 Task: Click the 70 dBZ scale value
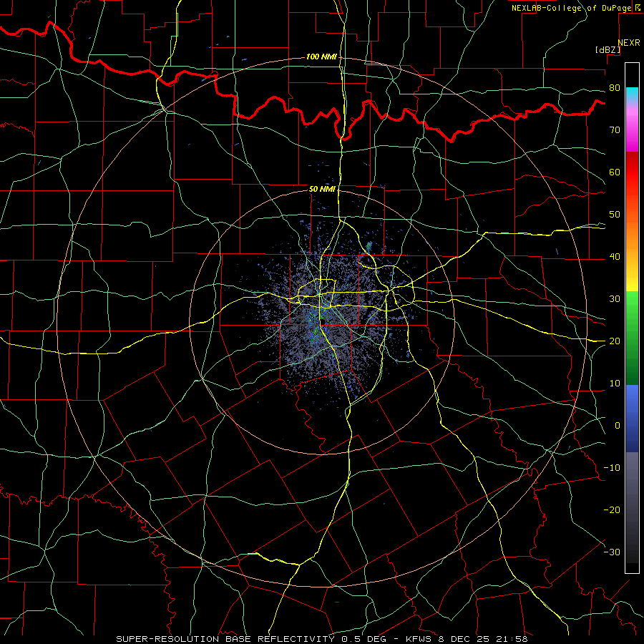615,130
